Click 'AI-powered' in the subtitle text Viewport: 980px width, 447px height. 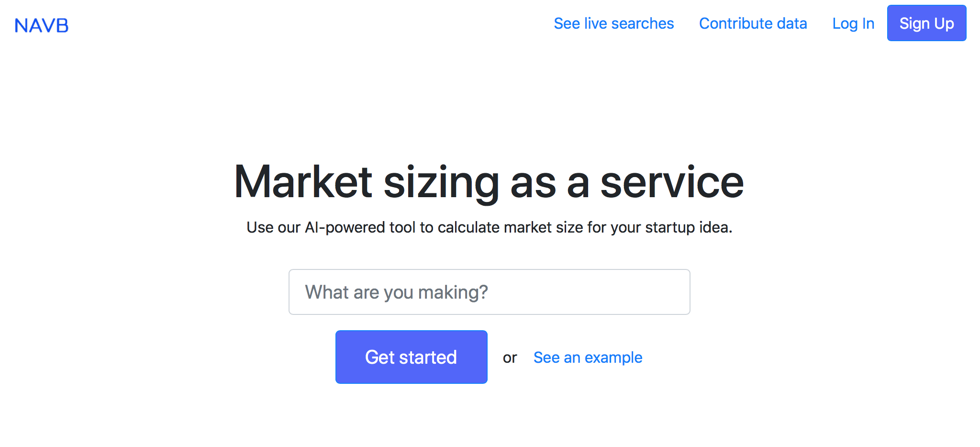(x=345, y=227)
